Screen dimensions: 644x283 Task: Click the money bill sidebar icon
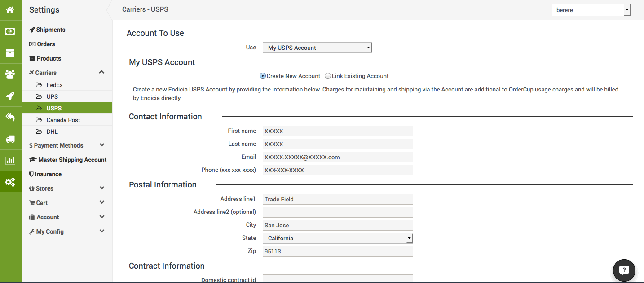(x=10, y=31)
